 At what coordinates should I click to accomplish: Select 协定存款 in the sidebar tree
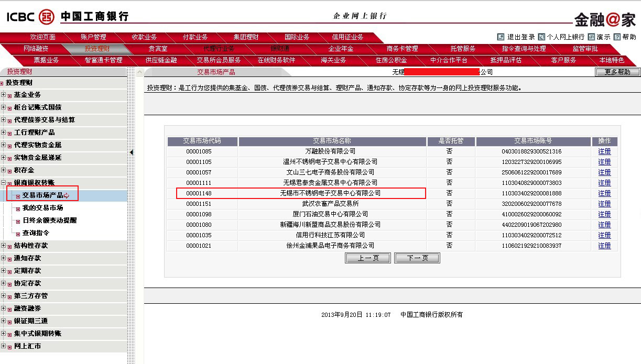click(27, 283)
